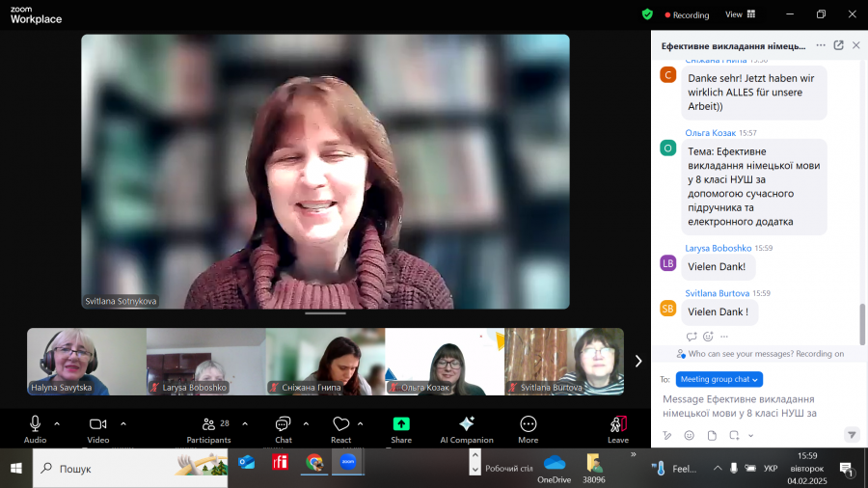Open Outlook from the taskbar
The height and width of the screenshot is (488, 868).
(x=246, y=462)
